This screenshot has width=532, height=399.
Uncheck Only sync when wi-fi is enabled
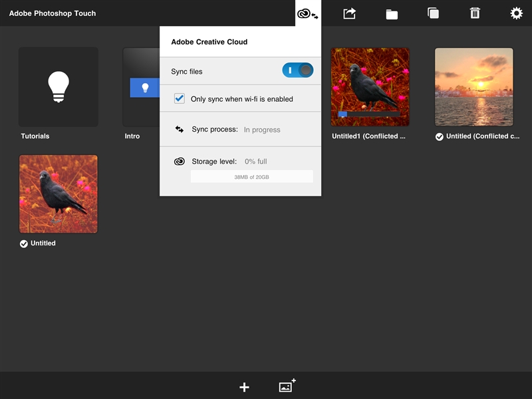pyautogui.click(x=180, y=98)
